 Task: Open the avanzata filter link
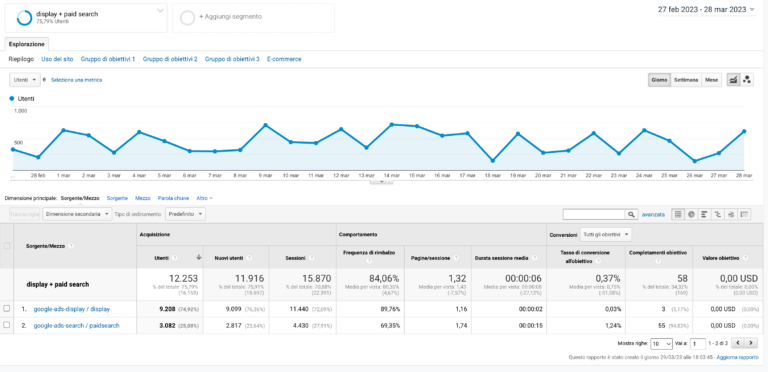click(x=653, y=214)
